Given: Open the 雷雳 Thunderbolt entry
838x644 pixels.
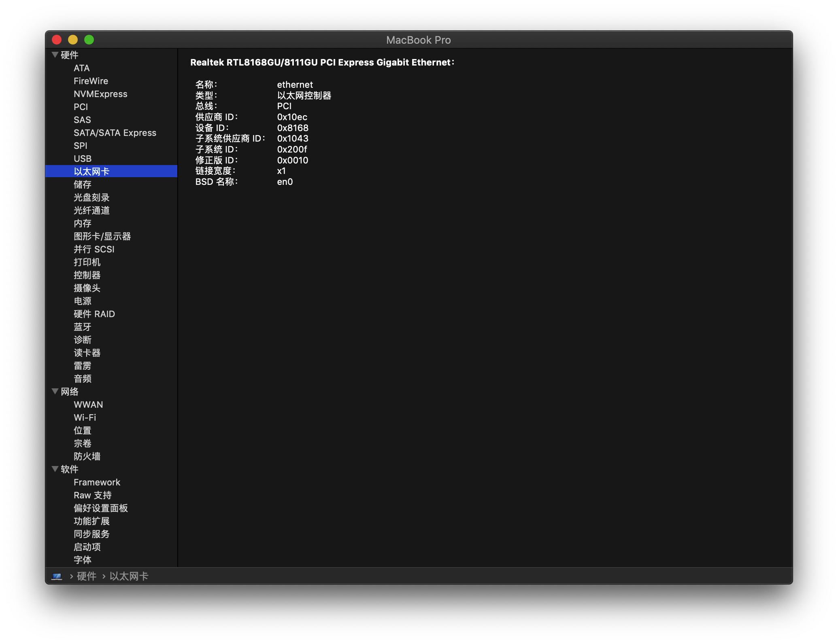Looking at the screenshot, I should pos(83,366).
